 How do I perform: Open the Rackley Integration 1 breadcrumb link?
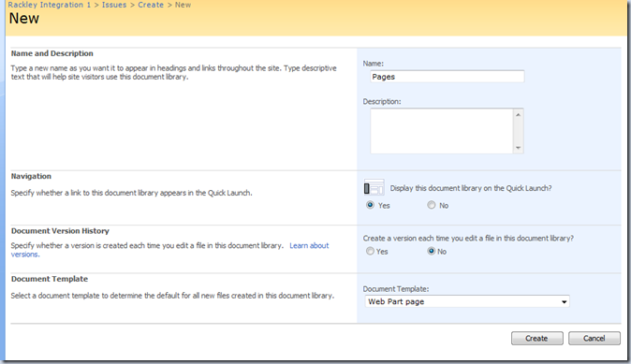pyautogui.click(x=49, y=5)
